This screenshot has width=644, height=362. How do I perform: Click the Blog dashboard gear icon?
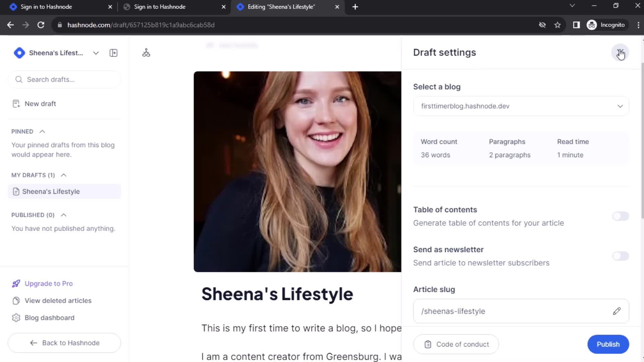16,318
